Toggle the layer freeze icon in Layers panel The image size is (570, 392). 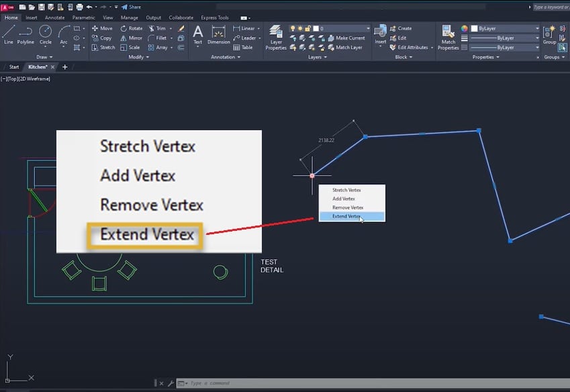(x=300, y=28)
